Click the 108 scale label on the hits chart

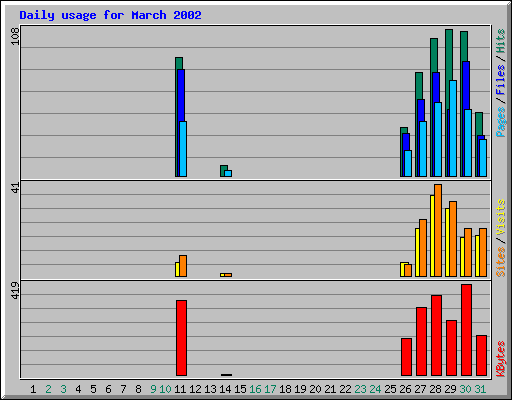[x=15, y=36]
